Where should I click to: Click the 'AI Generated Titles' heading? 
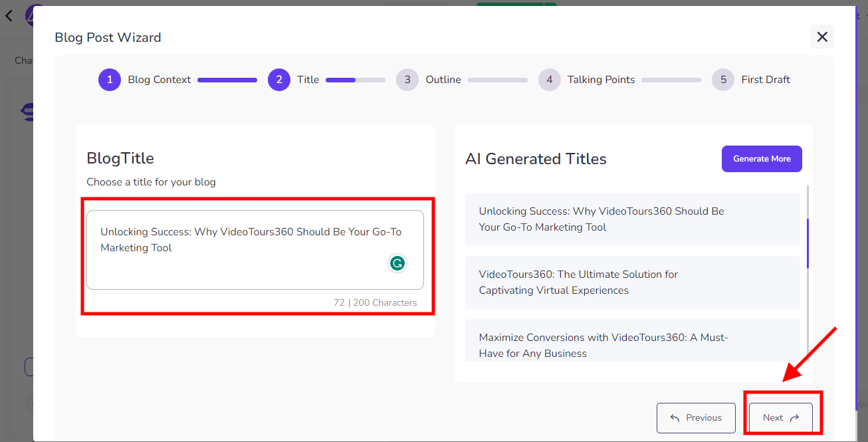[x=536, y=159]
